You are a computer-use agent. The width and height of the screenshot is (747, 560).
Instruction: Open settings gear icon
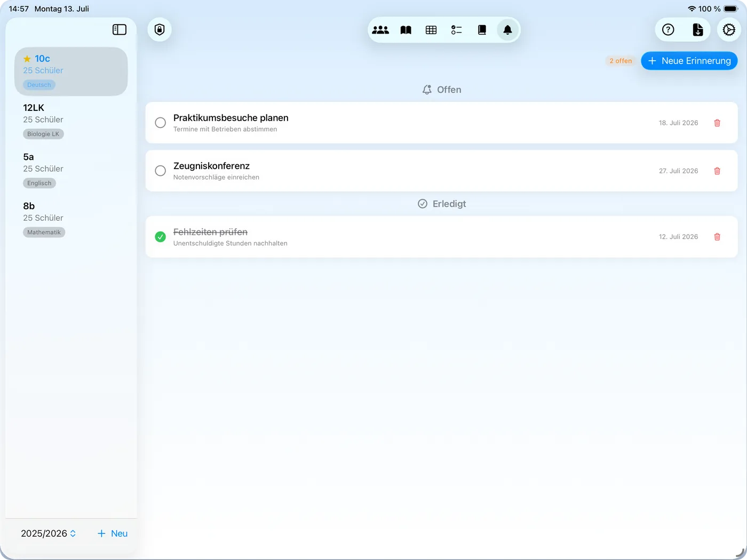click(x=729, y=30)
